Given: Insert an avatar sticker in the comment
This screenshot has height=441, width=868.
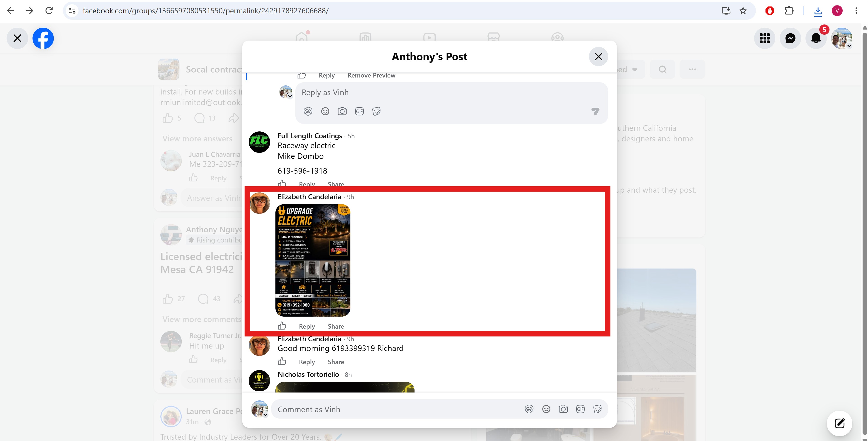Looking at the screenshot, I should coord(529,409).
